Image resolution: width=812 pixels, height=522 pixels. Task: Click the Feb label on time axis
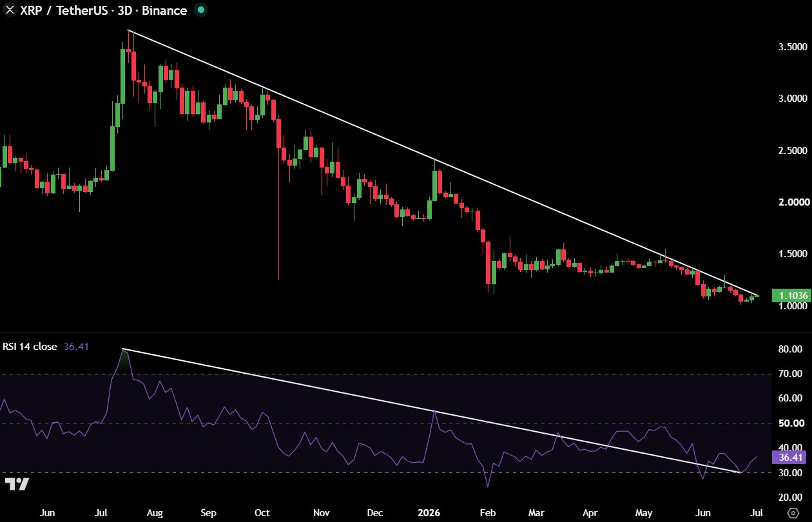click(487, 514)
